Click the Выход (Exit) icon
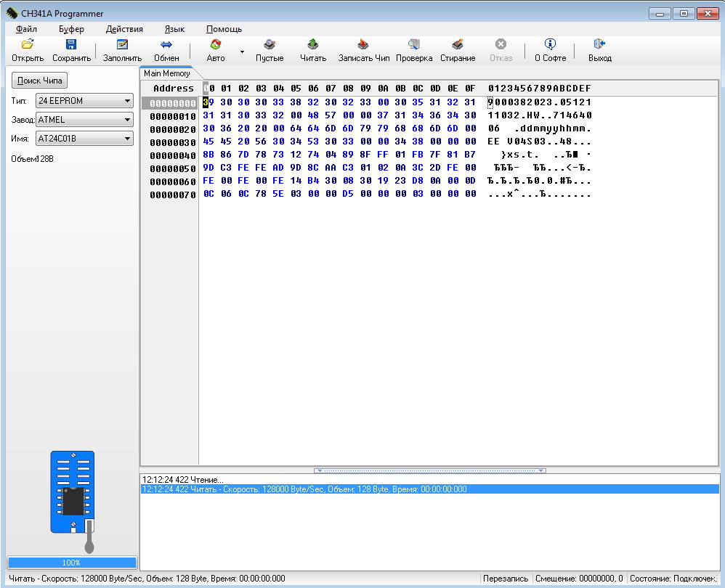Viewport: 725px width, 588px height. (x=600, y=45)
